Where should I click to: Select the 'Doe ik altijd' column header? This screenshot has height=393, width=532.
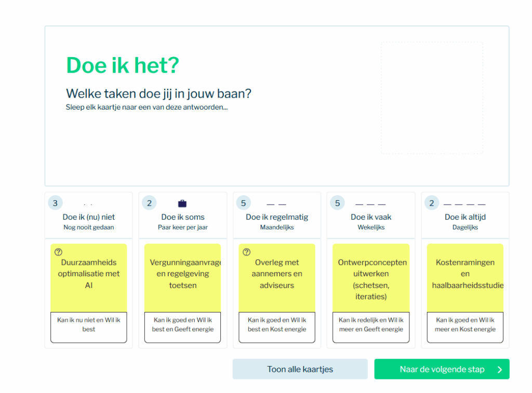tap(465, 217)
